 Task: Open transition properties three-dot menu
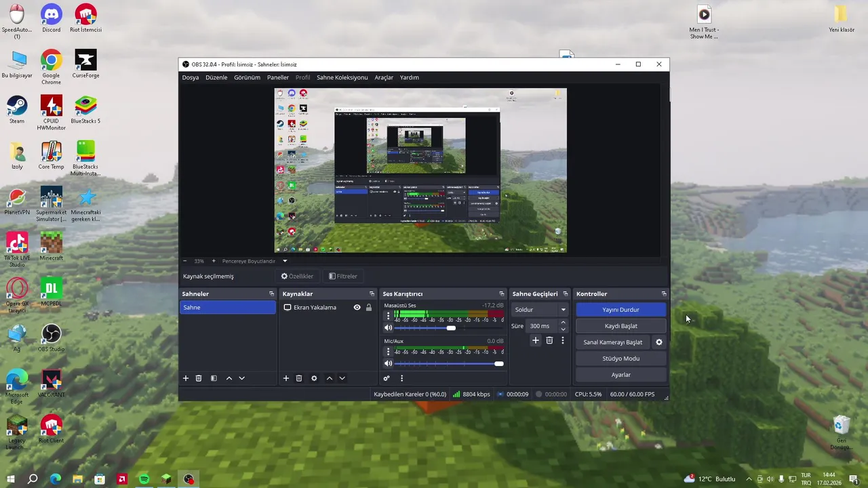pyautogui.click(x=562, y=340)
